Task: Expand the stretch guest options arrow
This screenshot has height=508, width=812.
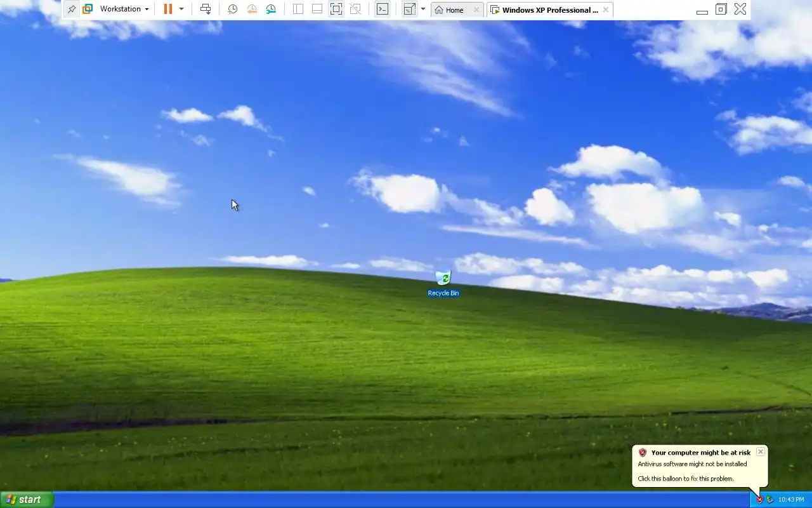Action: [x=423, y=9]
